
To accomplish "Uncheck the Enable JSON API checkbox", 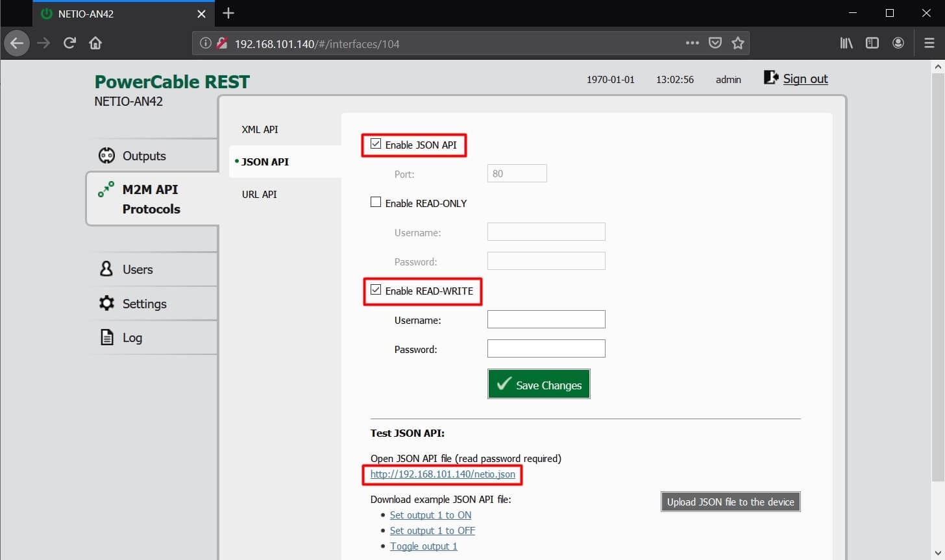I will click(x=376, y=144).
